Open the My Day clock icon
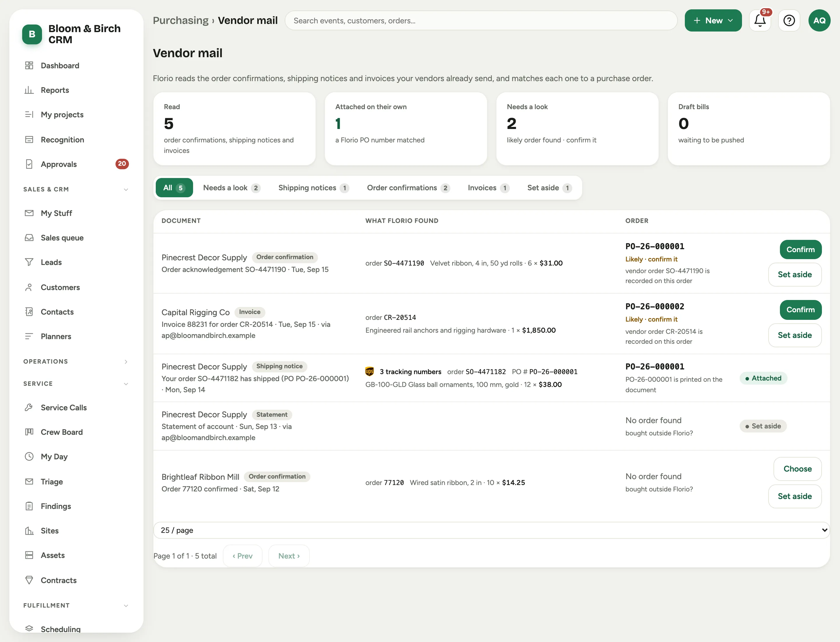Viewport: 840px width, 642px height. coord(29,456)
